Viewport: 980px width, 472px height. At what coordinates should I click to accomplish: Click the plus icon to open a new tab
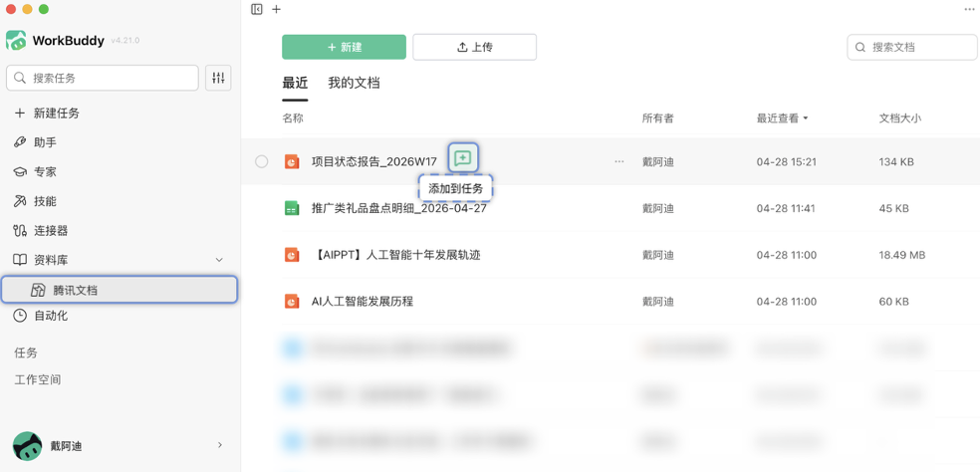point(277,9)
